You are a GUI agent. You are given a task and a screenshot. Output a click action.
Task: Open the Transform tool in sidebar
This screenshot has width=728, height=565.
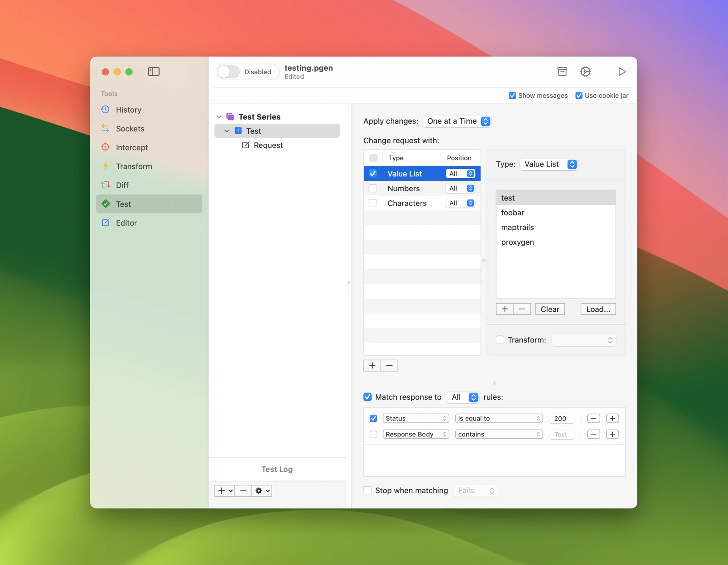[133, 166]
